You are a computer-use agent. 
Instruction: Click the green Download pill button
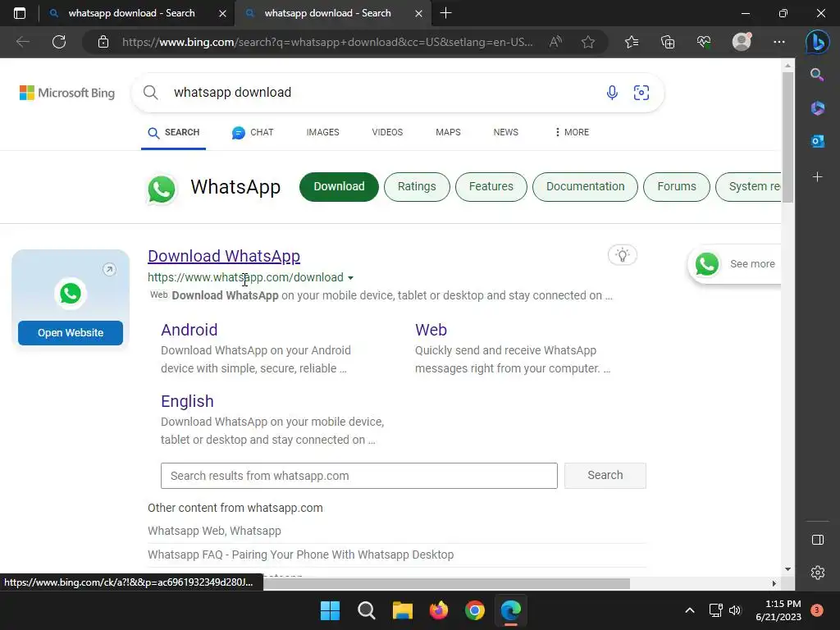(339, 187)
